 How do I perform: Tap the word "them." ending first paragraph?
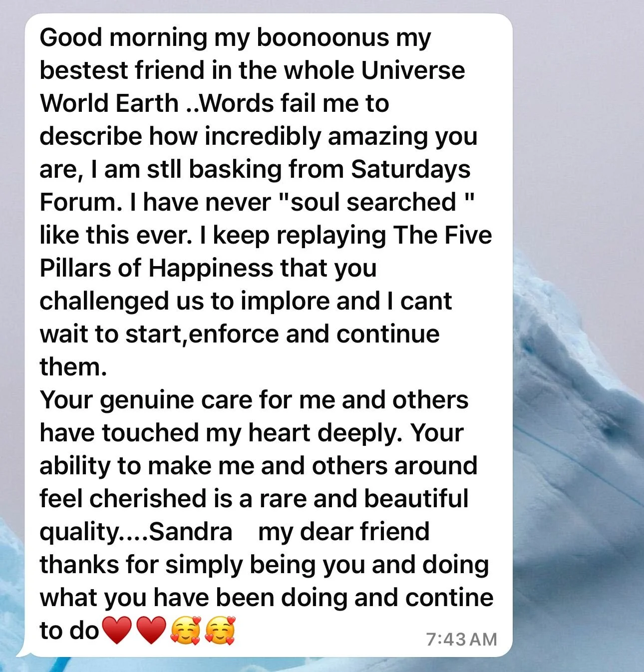click(x=73, y=367)
